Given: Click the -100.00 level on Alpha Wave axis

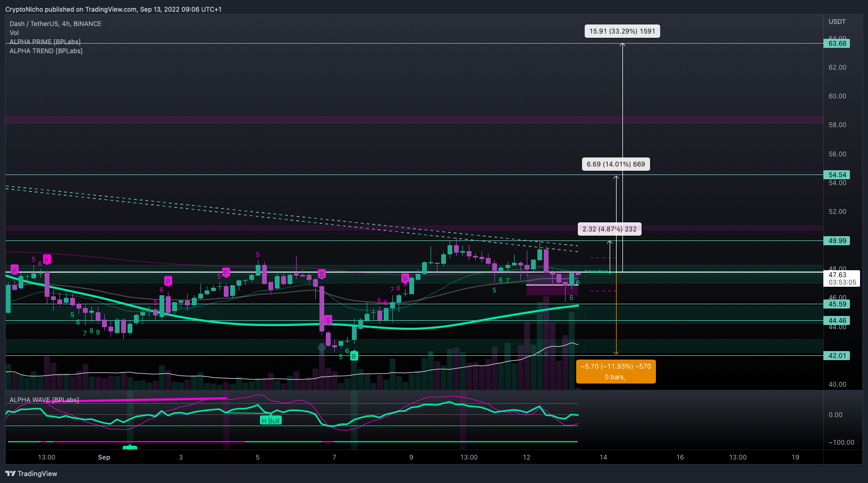Looking at the screenshot, I should coord(841,443).
